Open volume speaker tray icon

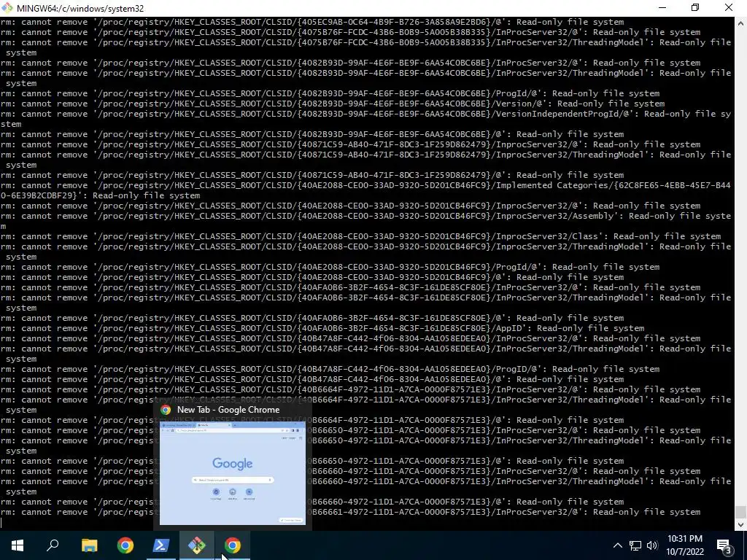pyautogui.click(x=653, y=545)
